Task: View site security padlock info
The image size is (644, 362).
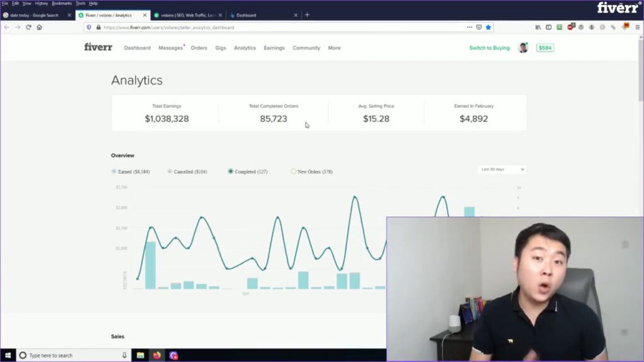Action: tap(99, 28)
